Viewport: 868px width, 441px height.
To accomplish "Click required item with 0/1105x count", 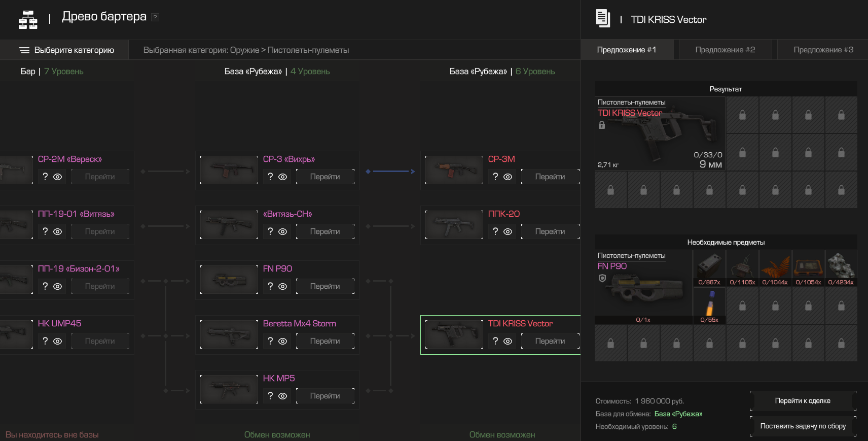I will coord(742,268).
